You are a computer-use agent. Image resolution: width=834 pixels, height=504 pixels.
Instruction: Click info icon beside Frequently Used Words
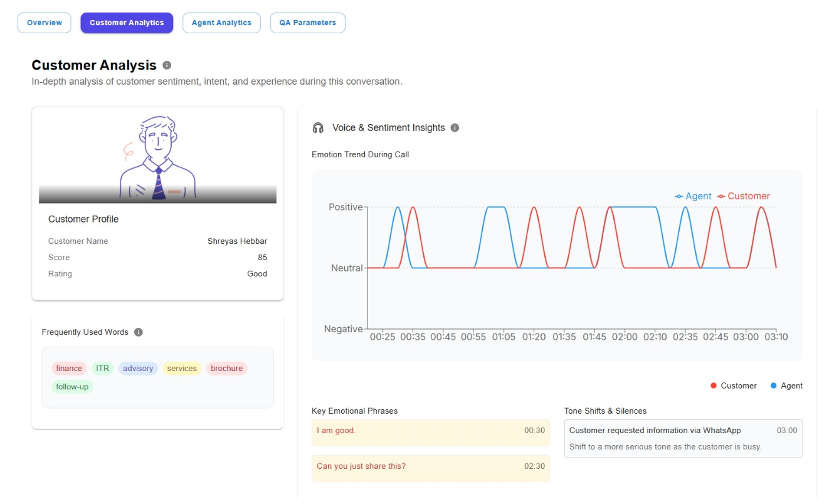[x=139, y=332]
